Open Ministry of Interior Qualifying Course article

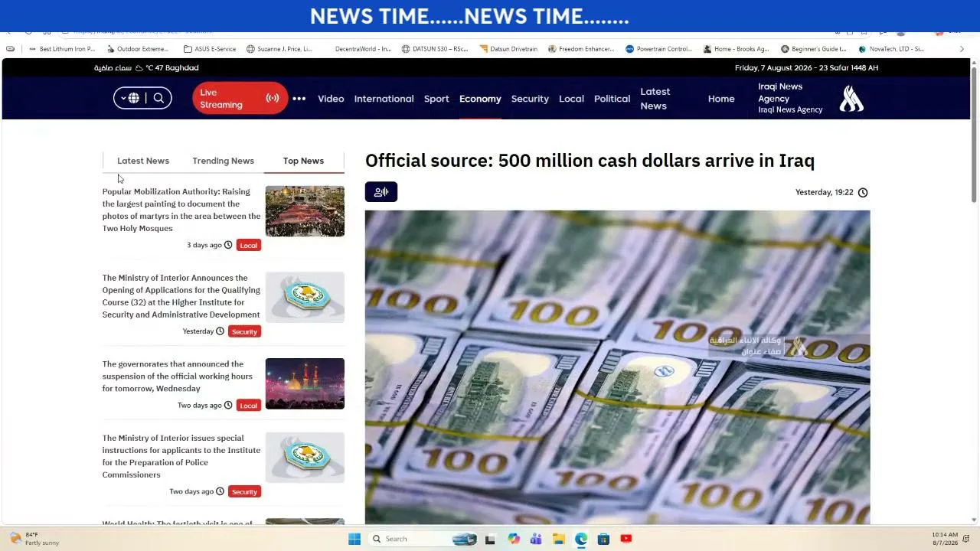pyautogui.click(x=181, y=296)
